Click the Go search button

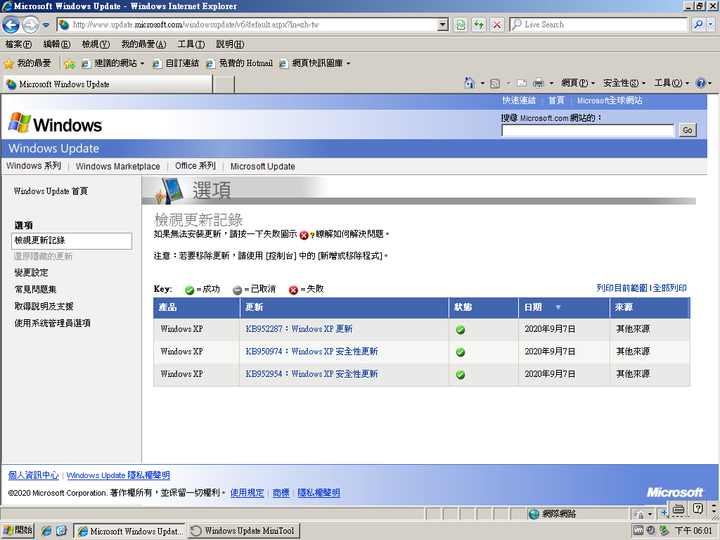point(687,130)
